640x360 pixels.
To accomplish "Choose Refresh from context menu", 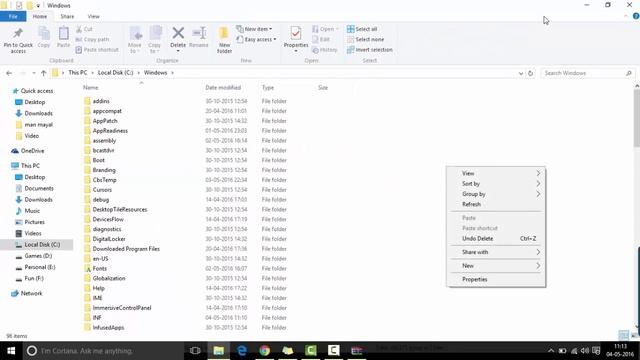I will (x=496, y=204).
